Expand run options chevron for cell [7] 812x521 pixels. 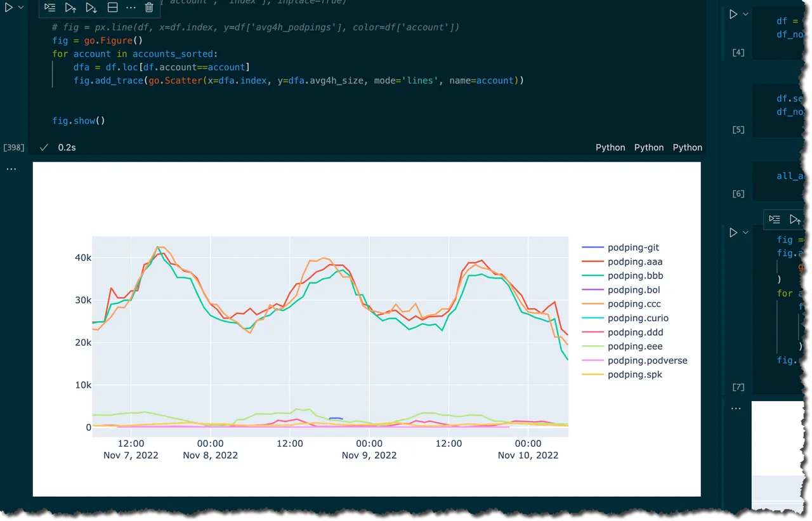pyautogui.click(x=745, y=233)
